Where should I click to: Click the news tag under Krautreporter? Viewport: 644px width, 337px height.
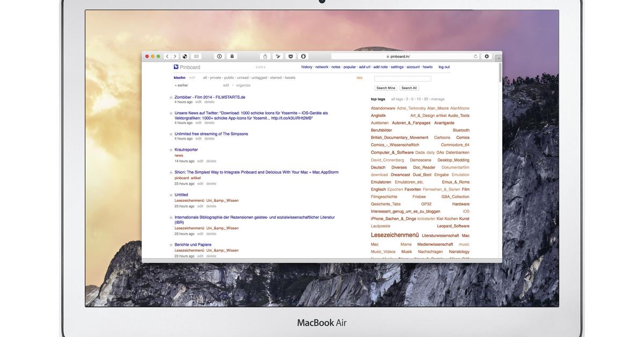179,156
